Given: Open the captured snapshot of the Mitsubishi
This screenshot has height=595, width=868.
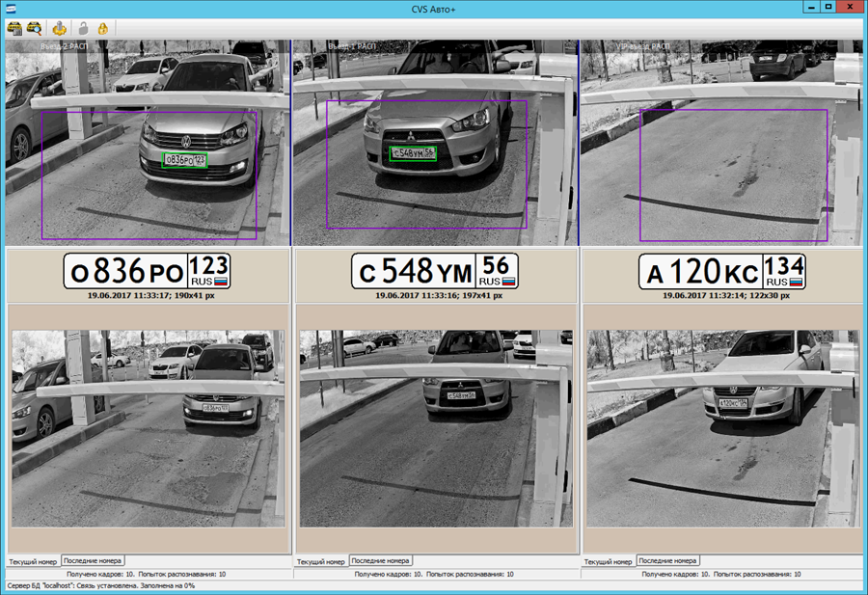Looking at the screenshot, I should pyautogui.click(x=435, y=429).
